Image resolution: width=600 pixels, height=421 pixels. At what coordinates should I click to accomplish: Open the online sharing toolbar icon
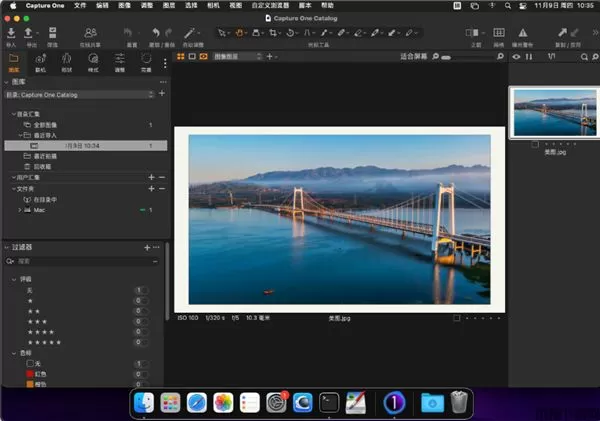point(91,33)
